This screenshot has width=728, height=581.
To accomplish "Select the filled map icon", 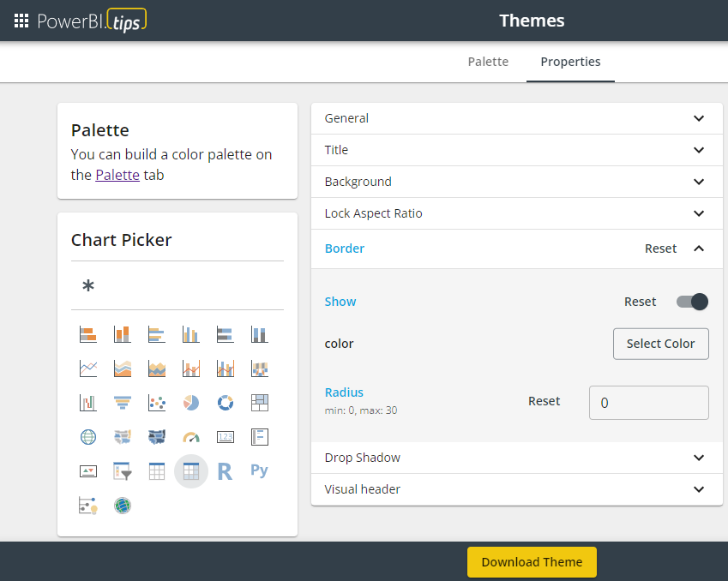I will (x=123, y=437).
